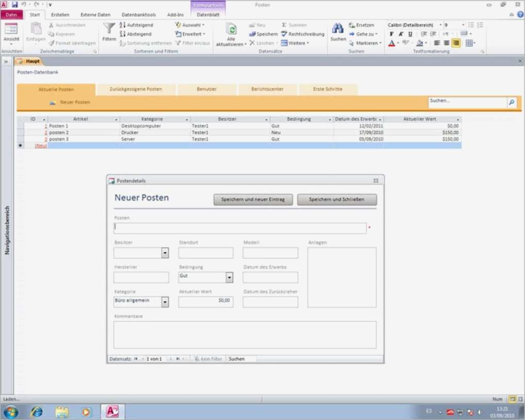The height and width of the screenshot is (420, 525).
Task: Switch to datasheet view in status bar
Action: (x=512, y=399)
